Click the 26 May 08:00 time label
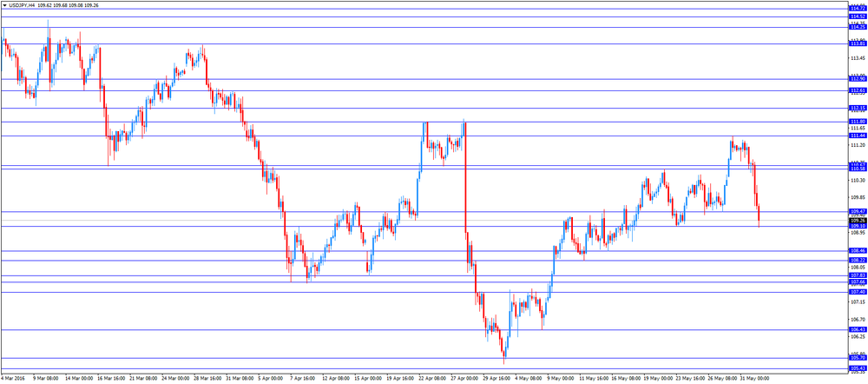Screen dimensions: 868x384 tap(721, 379)
